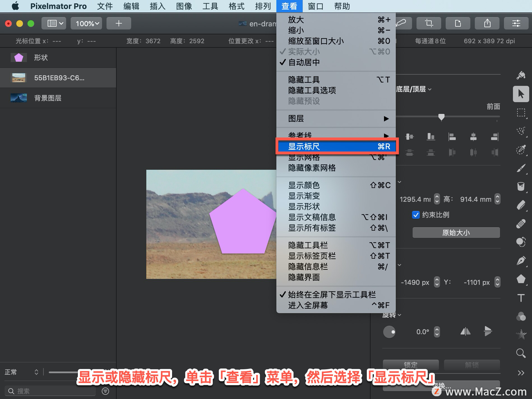Open the 100% zoom dropdown
This screenshot has width=532, height=399.
pyautogui.click(x=87, y=23)
